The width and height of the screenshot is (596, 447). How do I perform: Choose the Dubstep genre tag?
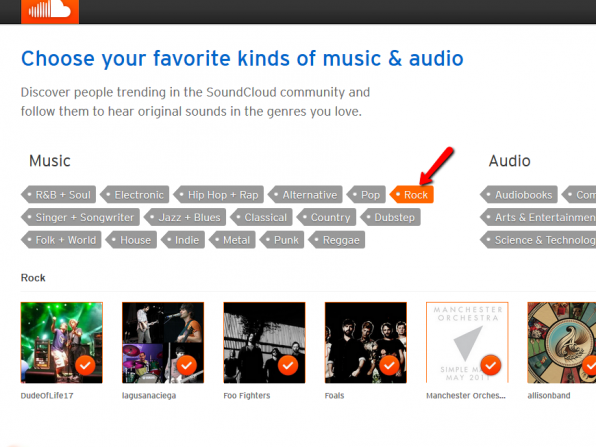coord(391,217)
